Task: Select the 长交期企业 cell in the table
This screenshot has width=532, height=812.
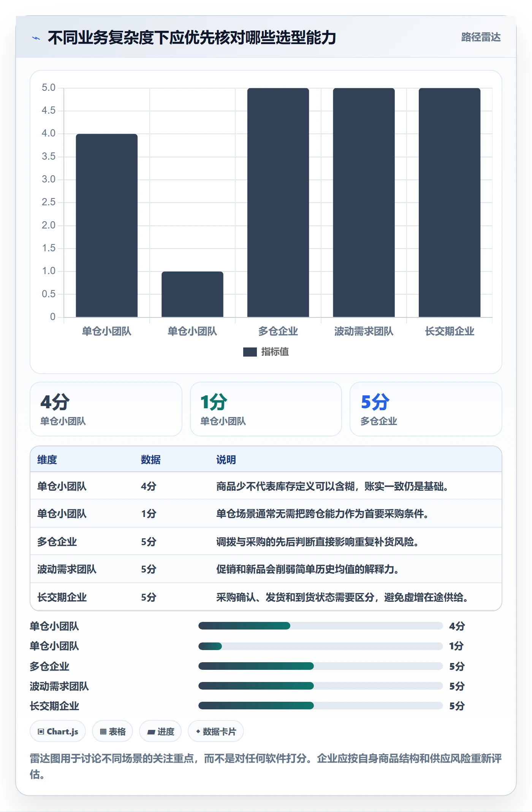Action: point(62,597)
